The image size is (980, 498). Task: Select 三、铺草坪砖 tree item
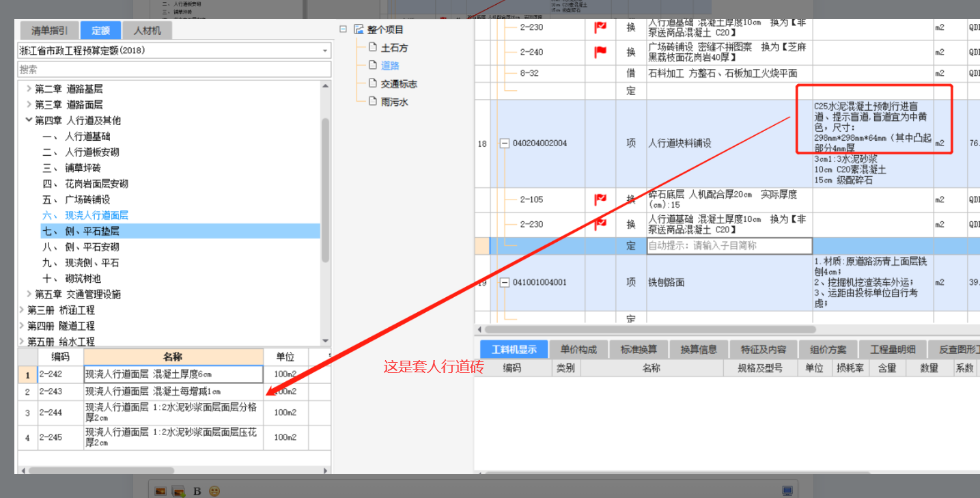click(x=72, y=168)
